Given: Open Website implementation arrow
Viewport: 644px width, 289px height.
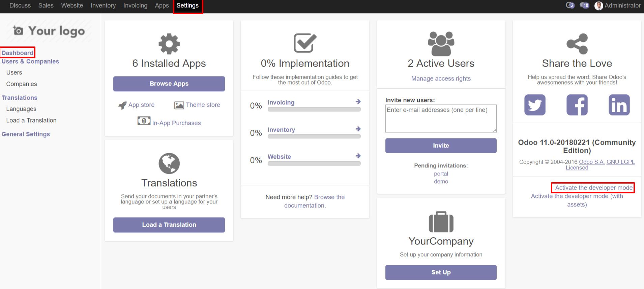Looking at the screenshot, I should [x=358, y=156].
